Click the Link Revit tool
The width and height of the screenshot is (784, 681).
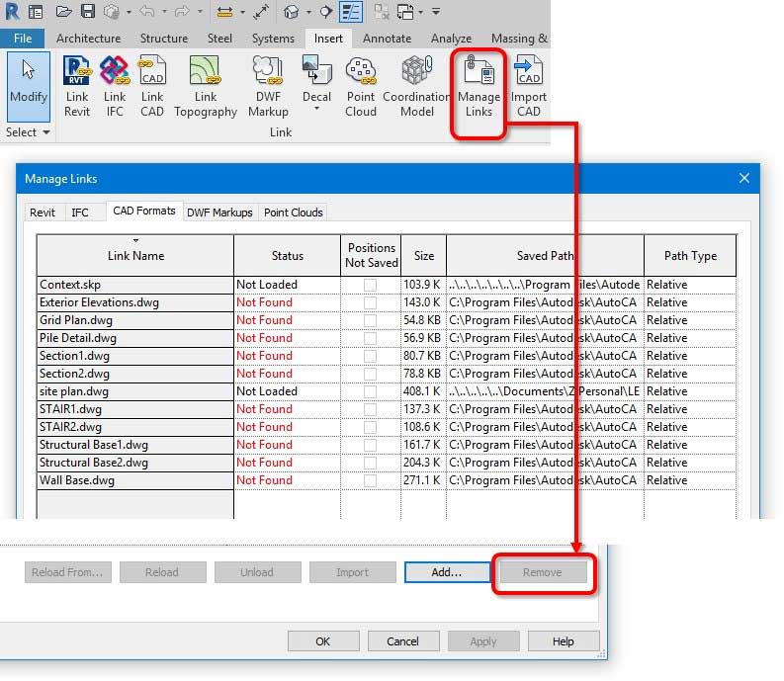click(76, 87)
